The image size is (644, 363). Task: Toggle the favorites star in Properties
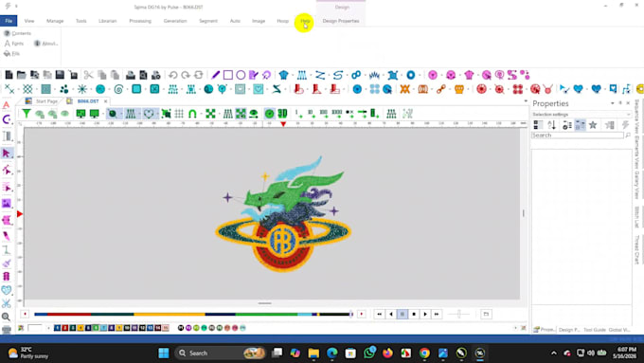(x=593, y=125)
